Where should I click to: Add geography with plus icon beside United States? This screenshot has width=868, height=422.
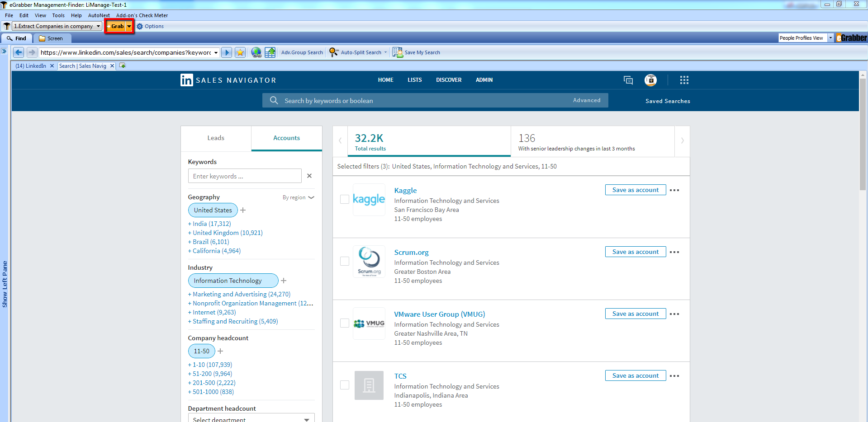[x=243, y=210]
